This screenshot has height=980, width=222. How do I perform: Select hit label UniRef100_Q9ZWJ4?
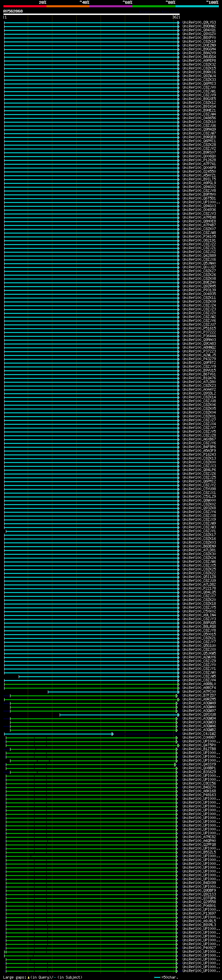(x=199, y=76)
